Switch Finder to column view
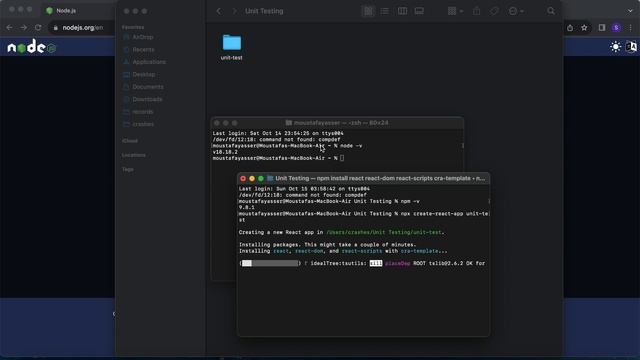The image size is (640, 360). (x=402, y=11)
